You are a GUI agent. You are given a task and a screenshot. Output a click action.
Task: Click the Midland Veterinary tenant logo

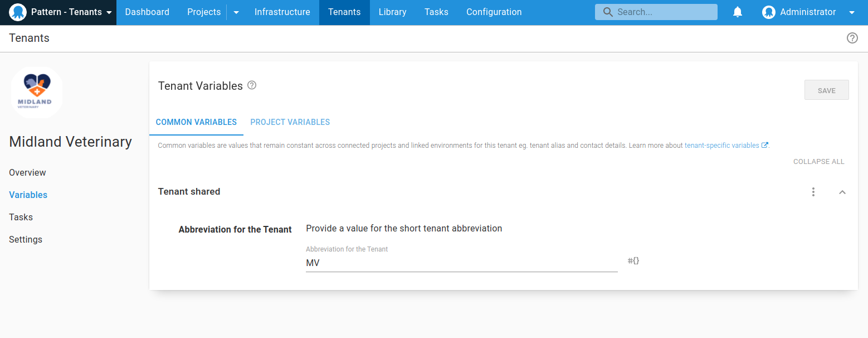point(37,93)
